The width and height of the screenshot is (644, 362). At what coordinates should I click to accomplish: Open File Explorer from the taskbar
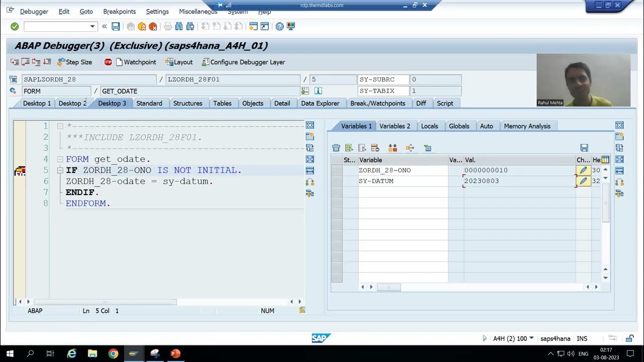92,353
